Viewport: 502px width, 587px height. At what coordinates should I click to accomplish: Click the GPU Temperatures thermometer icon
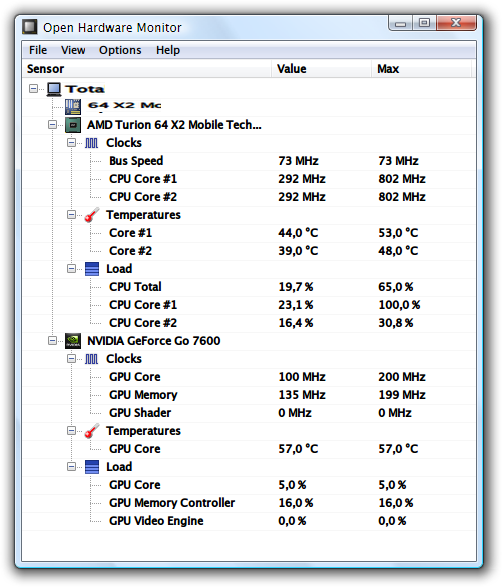92,431
